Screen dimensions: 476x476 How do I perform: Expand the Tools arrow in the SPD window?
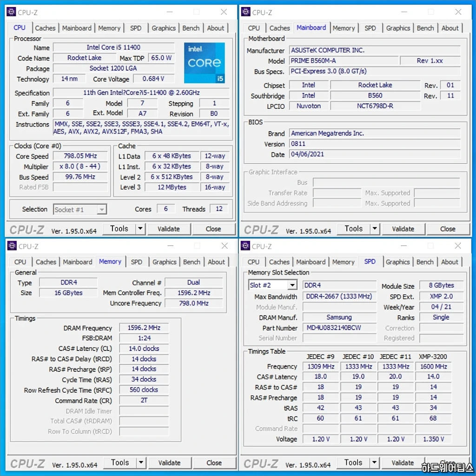[x=374, y=463]
